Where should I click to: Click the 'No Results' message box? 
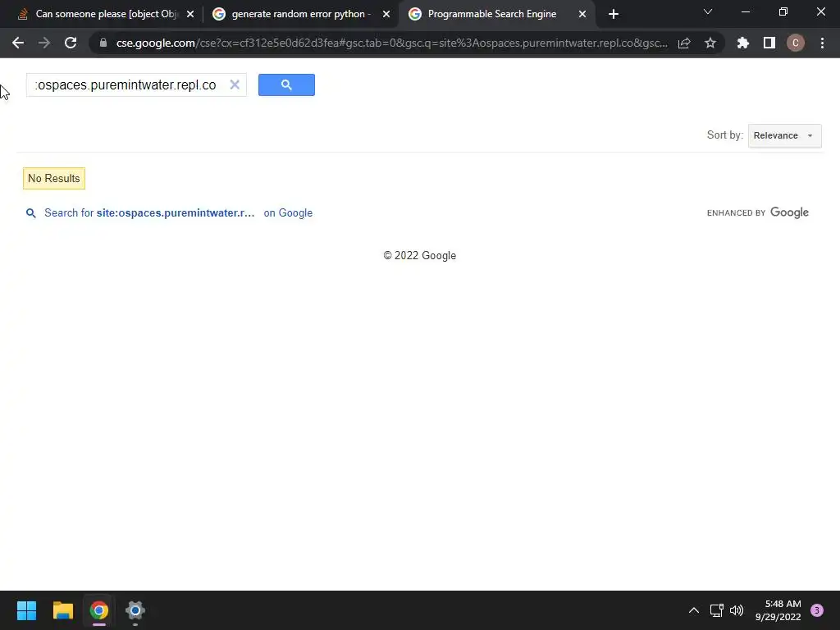pyautogui.click(x=54, y=178)
